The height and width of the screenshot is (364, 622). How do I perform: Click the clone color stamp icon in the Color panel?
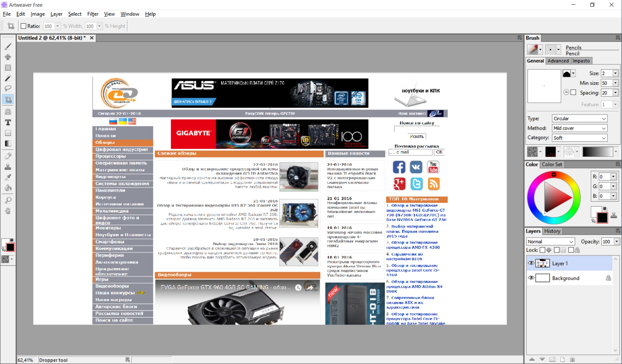(x=614, y=215)
